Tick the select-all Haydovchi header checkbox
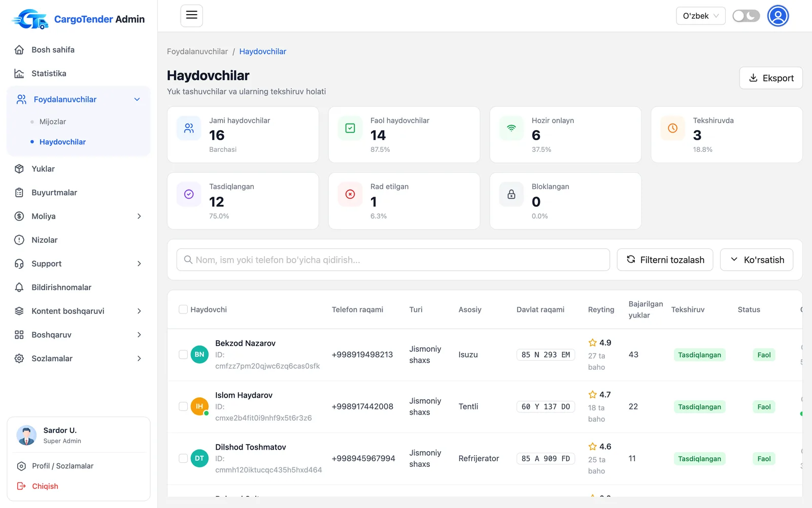Viewport: 812px width, 508px height. [183, 309]
